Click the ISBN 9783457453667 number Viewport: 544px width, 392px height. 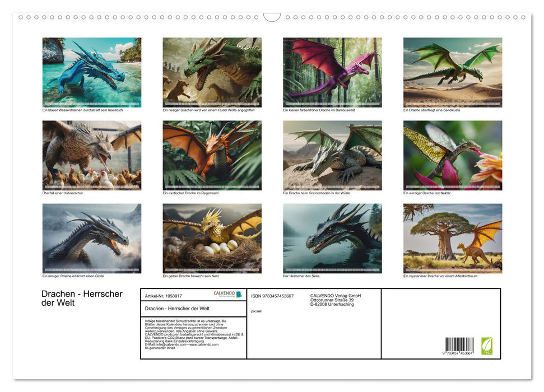coord(271,296)
